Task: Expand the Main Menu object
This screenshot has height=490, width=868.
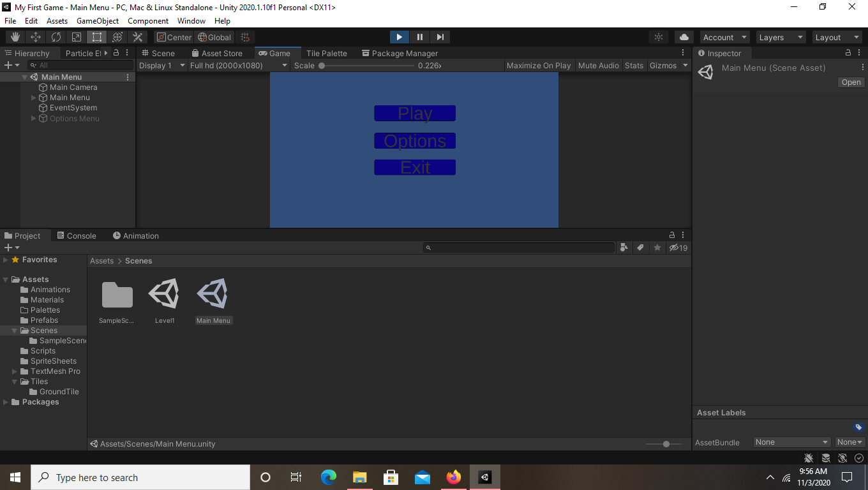Action: (x=34, y=98)
